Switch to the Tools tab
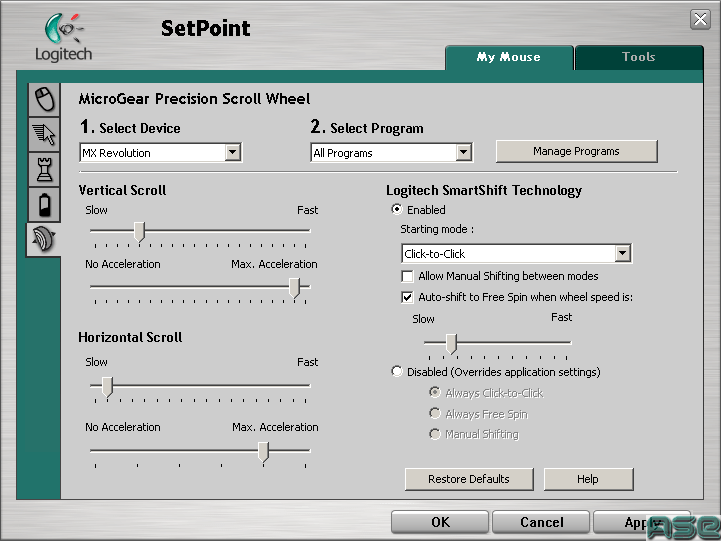Image resolution: width=721 pixels, height=541 pixels. pyautogui.click(x=639, y=57)
